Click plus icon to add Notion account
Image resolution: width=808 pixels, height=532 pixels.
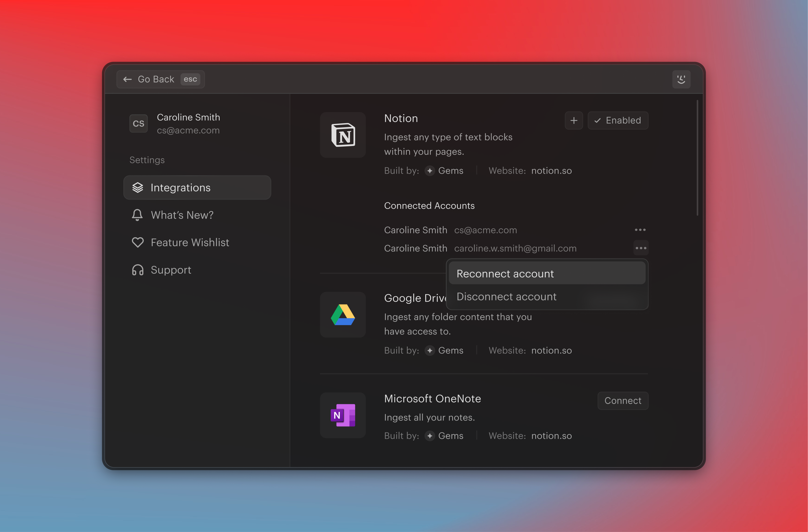pyautogui.click(x=574, y=120)
